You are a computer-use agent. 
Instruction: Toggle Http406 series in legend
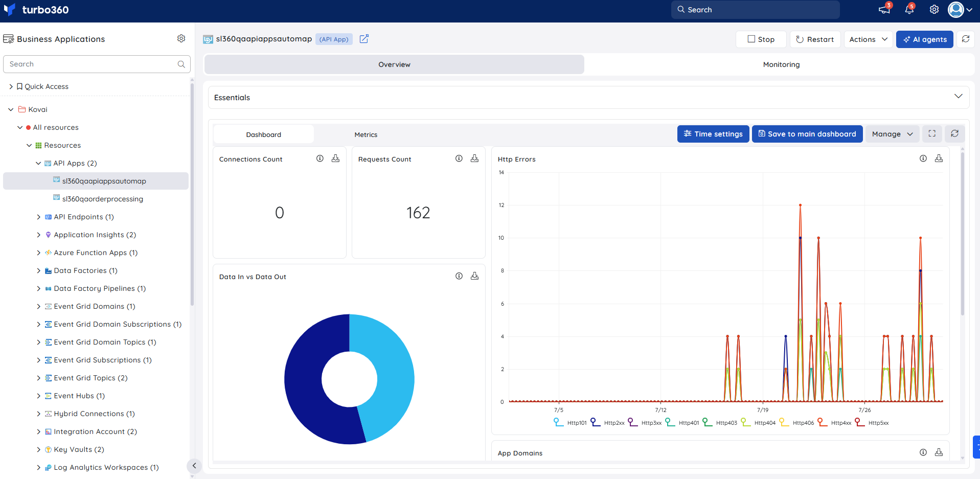point(796,422)
